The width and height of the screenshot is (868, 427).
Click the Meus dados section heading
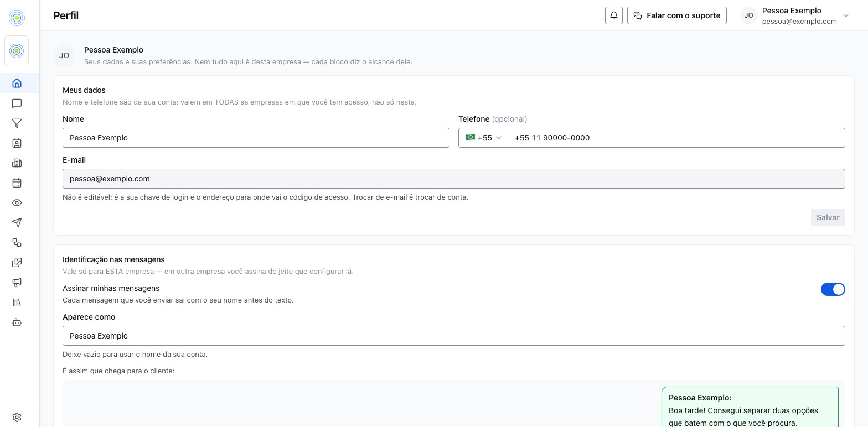[84, 90]
